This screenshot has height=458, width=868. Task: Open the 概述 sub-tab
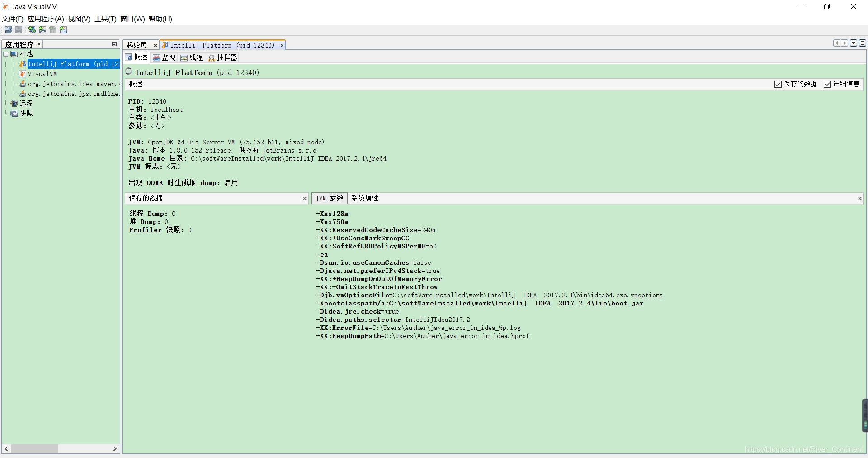pyautogui.click(x=137, y=57)
